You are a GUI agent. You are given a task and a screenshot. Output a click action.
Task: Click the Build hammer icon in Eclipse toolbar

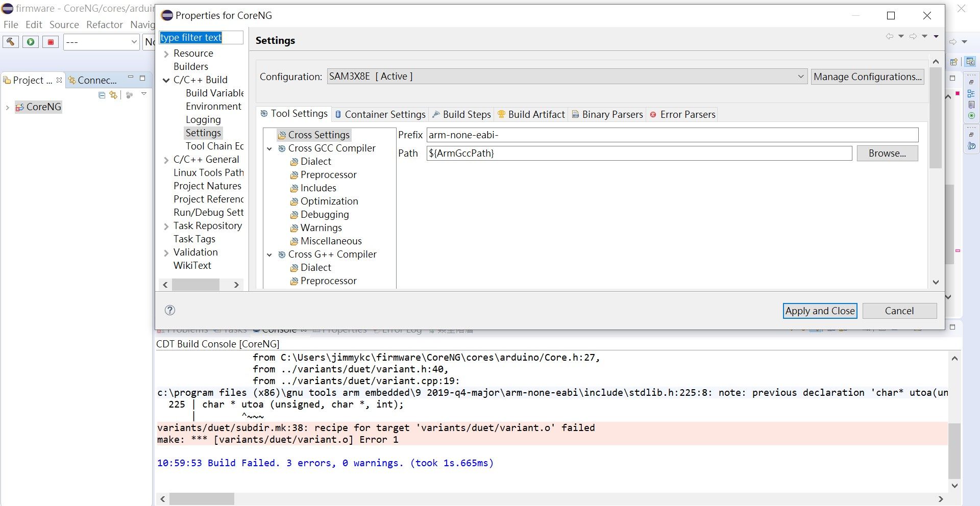(x=10, y=42)
